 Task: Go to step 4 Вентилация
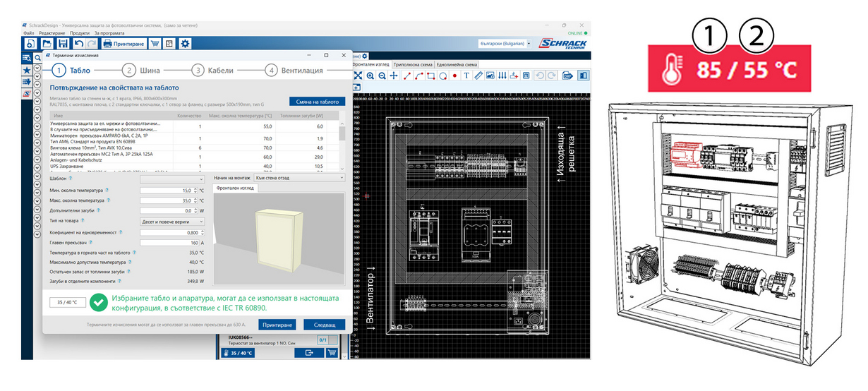click(x=294, y=71)
